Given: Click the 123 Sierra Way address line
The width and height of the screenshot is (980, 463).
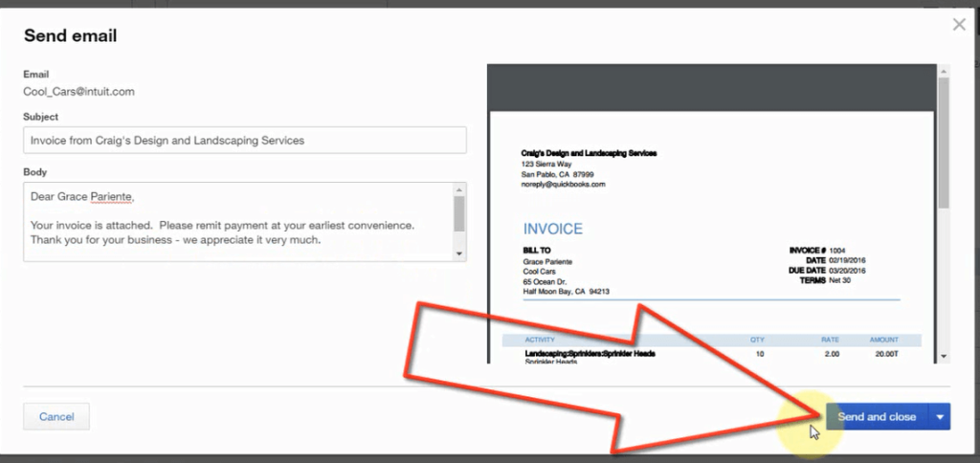Looking at the screenshot, I should coord(546,165).
